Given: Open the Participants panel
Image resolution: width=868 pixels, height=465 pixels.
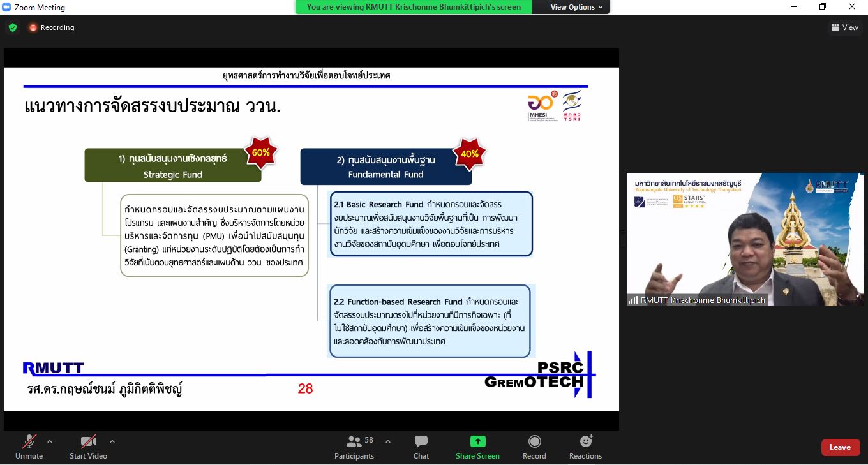Looking at the screenshot, I should pyautogui.click(x=354, y=447).
